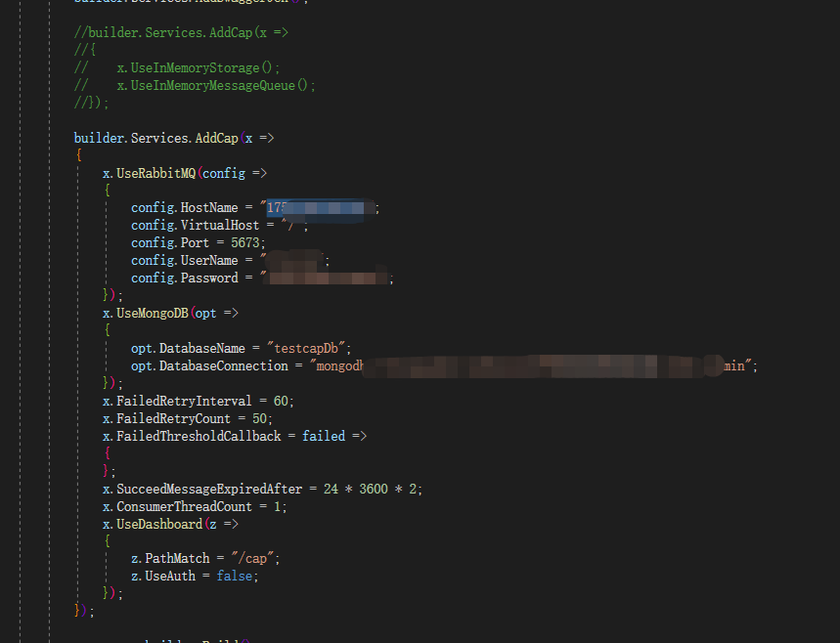840x643 pixels.
Task: Click the port number 5673
Action: pyautogui.click(x=246, y=242)
